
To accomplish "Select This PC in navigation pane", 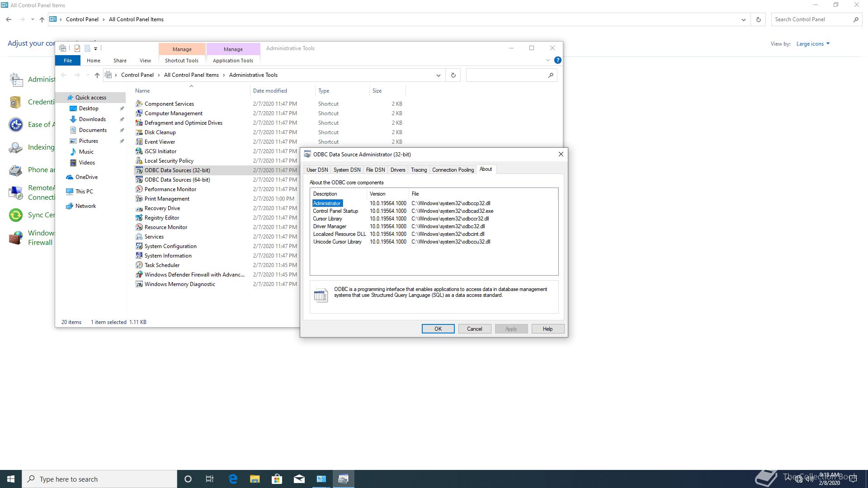I will tap(84, 192).
